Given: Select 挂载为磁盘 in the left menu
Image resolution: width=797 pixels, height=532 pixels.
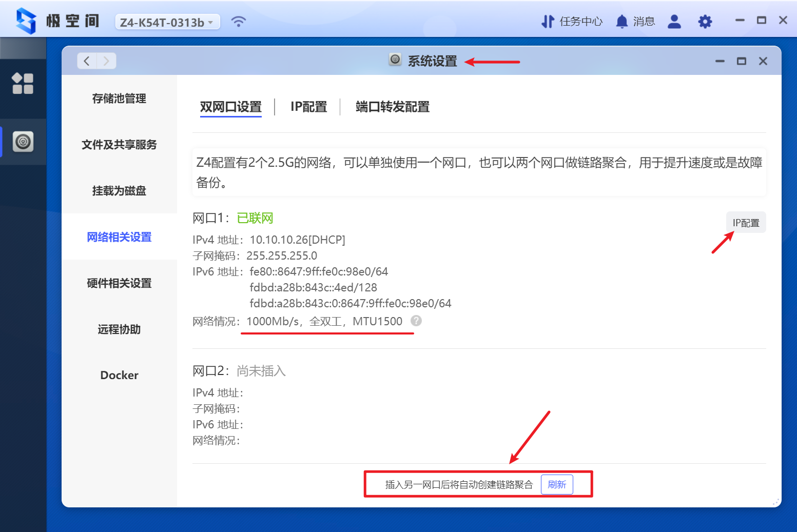Looking at the screenshot, I should coord(119,190).
